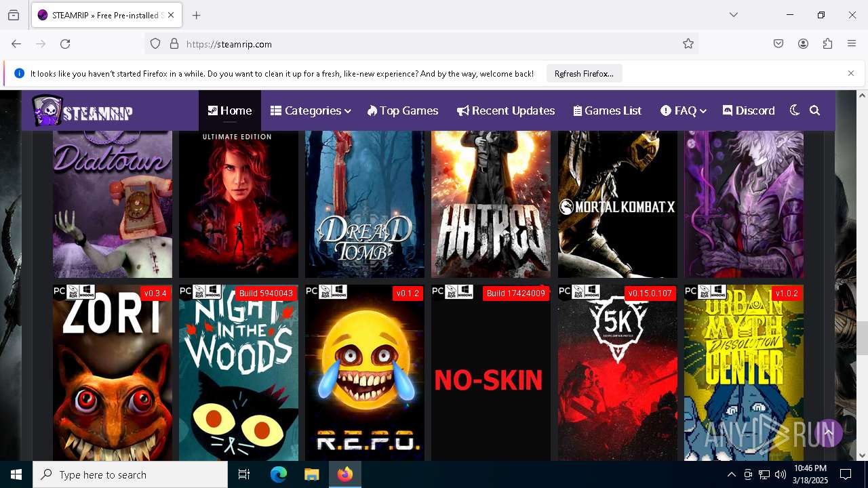Click the site security padlock icon
This screenshot has width=868, height=488.
pyautogui.click(x=174, y=43)
